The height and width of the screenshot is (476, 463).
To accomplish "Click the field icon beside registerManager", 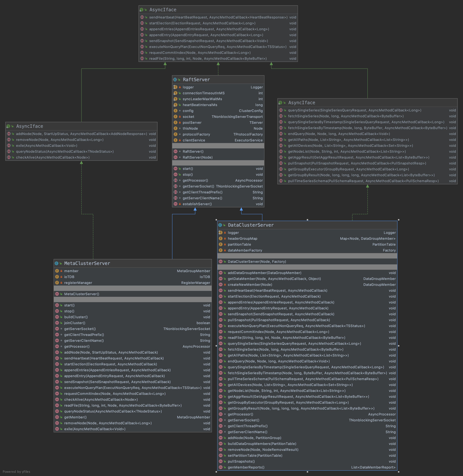I will pyautogui.click(x=57, y=283).
